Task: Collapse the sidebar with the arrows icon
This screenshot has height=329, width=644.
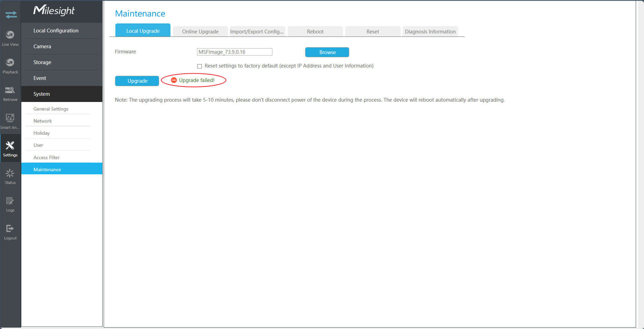Action: [x=11, y=14]
